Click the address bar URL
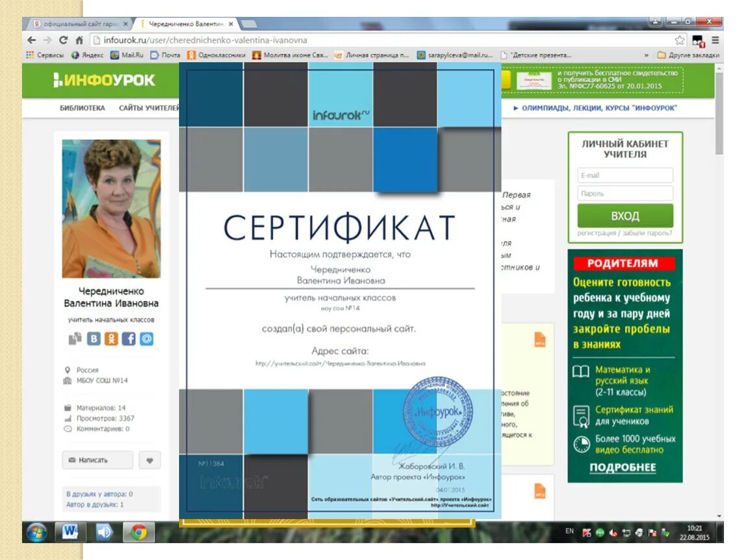Image resolution: width=746 pixels, height=560 pixels. pos(205,40)
